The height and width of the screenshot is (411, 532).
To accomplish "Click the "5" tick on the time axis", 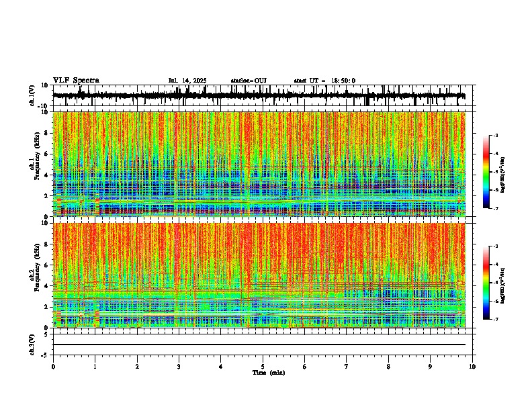I will [x=263, y=367].
